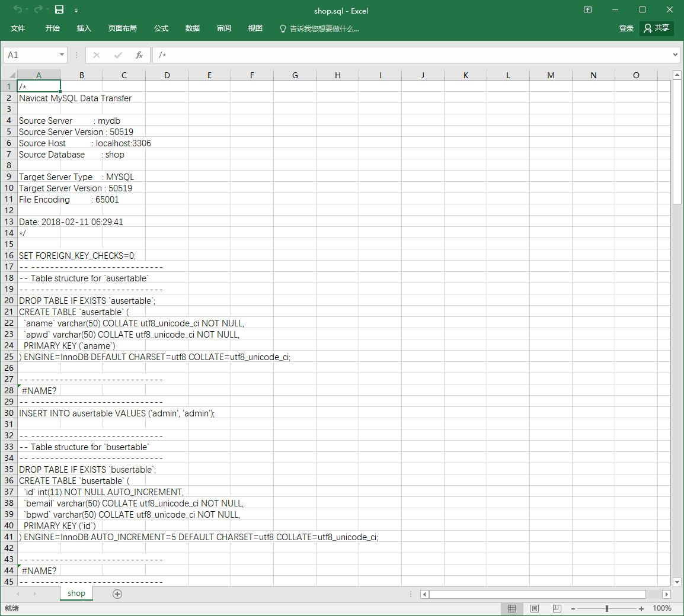Select row 16 header

tap(9, 255)
